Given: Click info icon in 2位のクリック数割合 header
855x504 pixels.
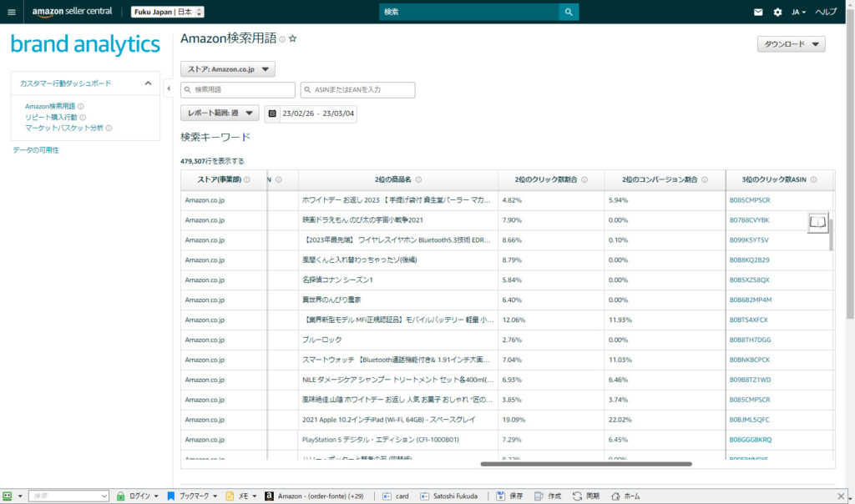Looking at the screenshot, I should pyautogui.click(x=584, y=179).
